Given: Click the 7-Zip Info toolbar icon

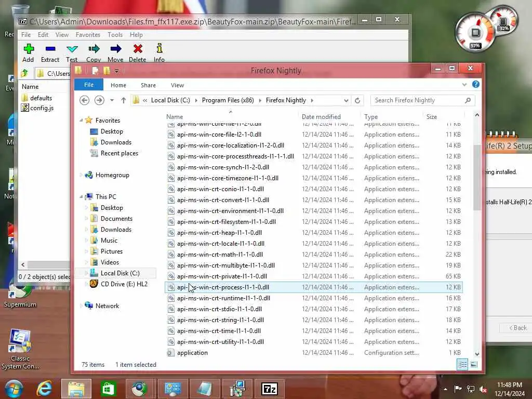Looking at the screenshot, I should point(159,48).
